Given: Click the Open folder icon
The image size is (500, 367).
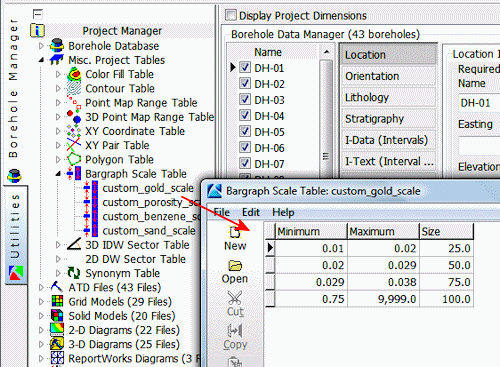Looking at the screenshot, I should point(235,266).
